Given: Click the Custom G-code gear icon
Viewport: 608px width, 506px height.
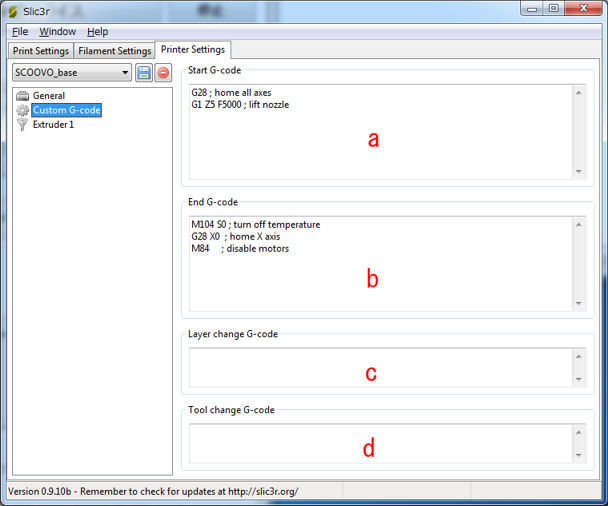Looking at the screenshot, I should (22, 111).
